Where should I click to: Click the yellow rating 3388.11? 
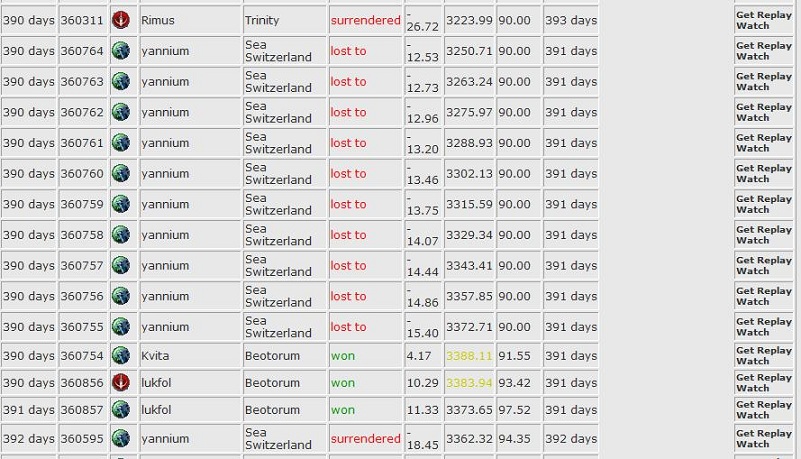[x=469, y=356]
